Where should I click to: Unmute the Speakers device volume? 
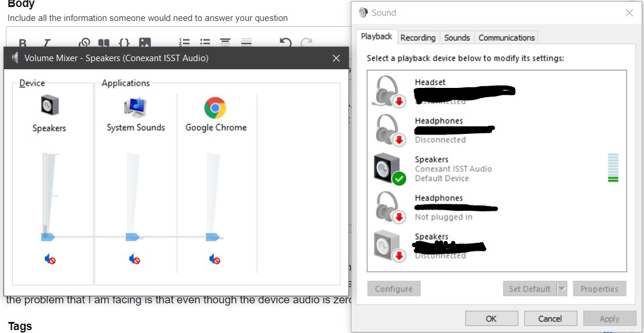50,259
